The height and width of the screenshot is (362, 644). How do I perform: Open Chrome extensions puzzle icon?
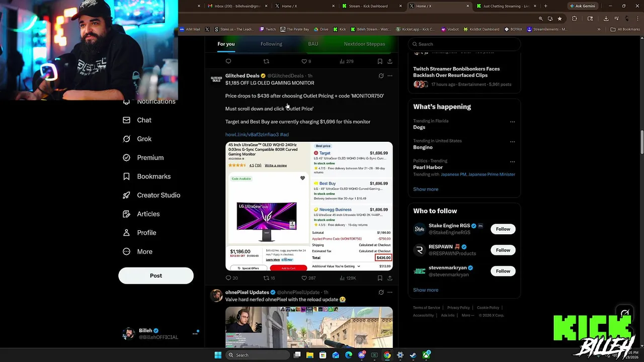575,19
